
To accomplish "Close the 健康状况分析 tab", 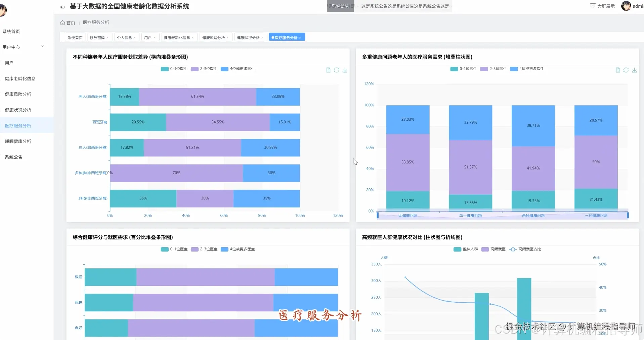I will click(x=262, y=38).
